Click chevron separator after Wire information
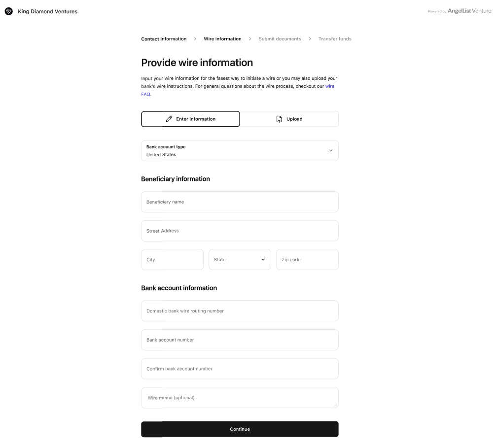Image resolution: width=495 pixels, height=448 pixels. point(250,39)
